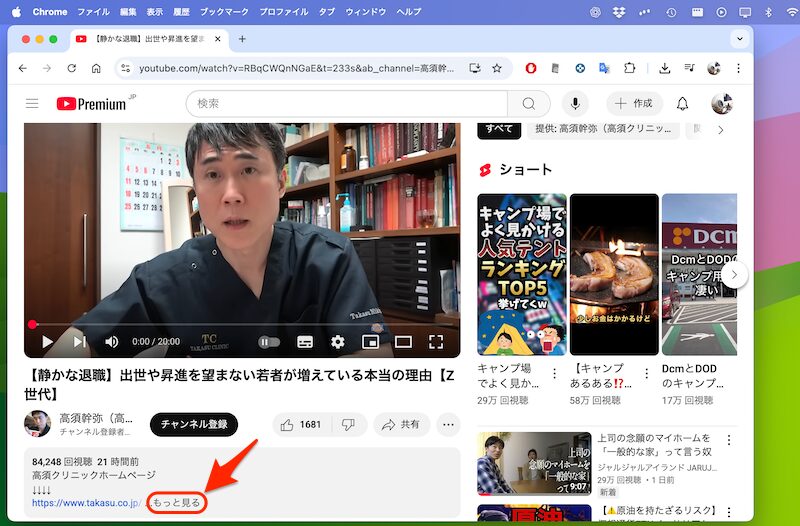Open takasu.co.jp homepage link
This screenshot has height=526, width=800.
[x=86, y=503]
